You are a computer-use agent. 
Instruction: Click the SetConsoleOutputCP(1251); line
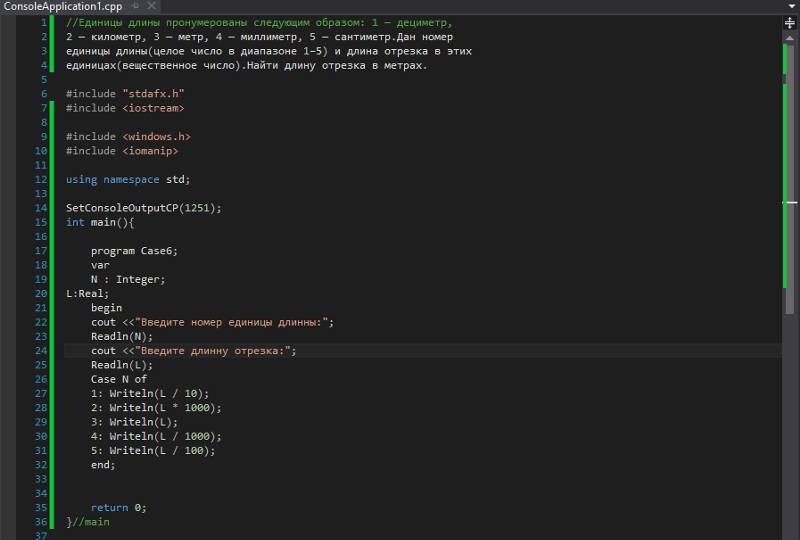pos(144,208)
